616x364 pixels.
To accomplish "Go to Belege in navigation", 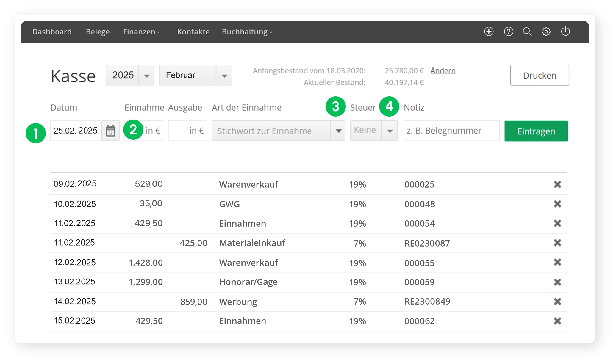I will (x=98, y=32).
